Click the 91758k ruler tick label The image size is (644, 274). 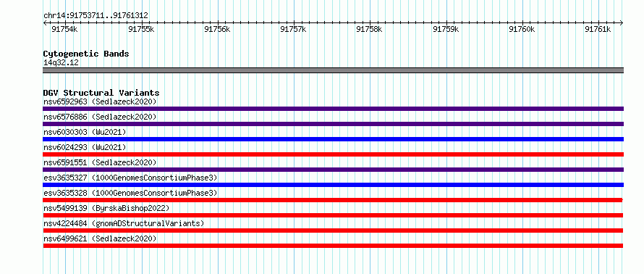369,29
